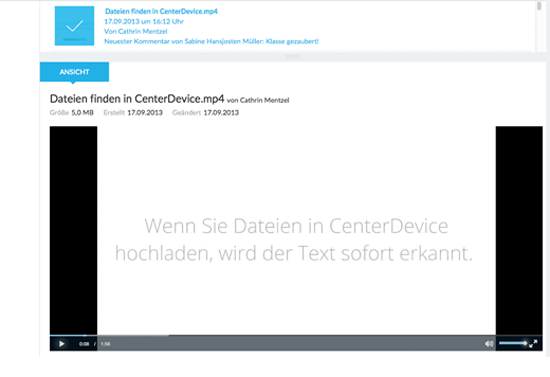Adjust the volume slider in the player
The image size is (550, 377).
(x=513, y=343)
